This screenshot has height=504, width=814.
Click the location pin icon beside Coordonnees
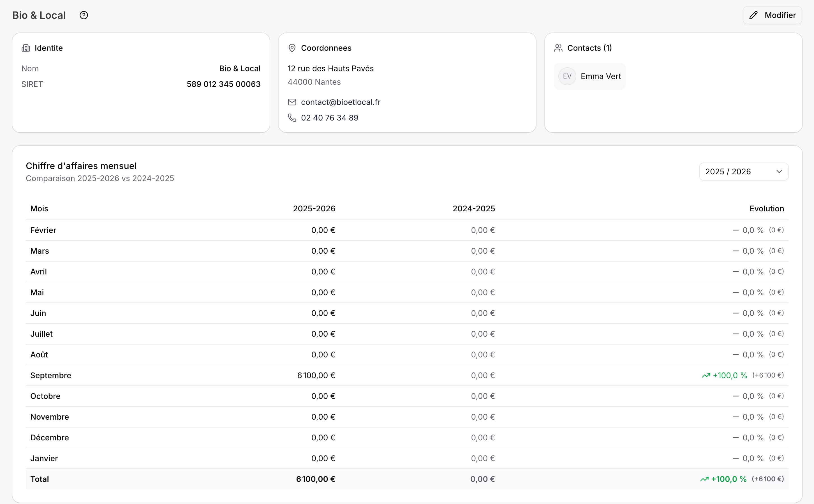[292, 48]
